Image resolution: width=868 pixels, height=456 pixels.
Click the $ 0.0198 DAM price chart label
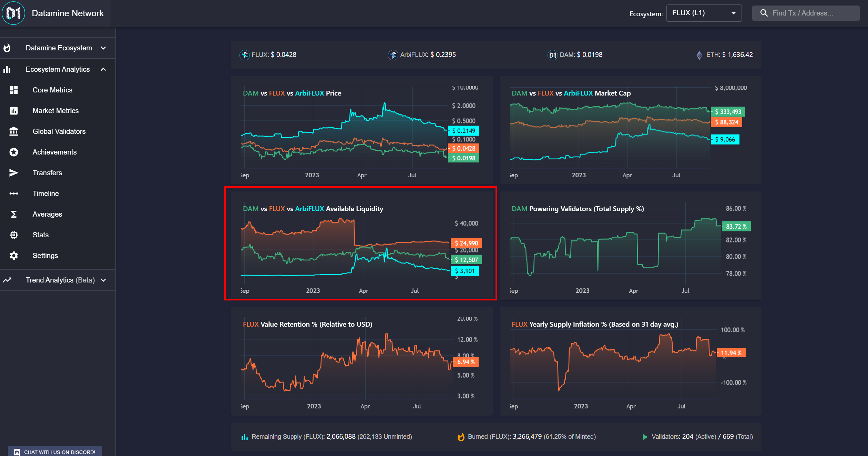463,158
